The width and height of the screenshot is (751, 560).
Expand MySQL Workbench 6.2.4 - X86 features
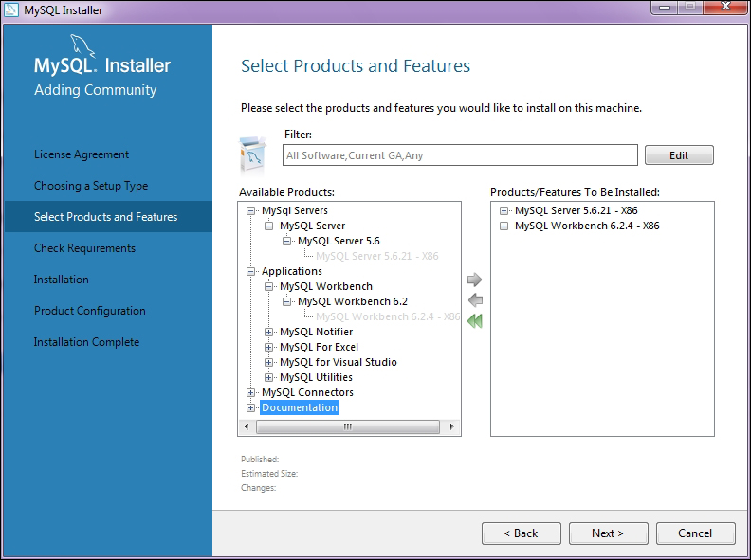point(504,226)
